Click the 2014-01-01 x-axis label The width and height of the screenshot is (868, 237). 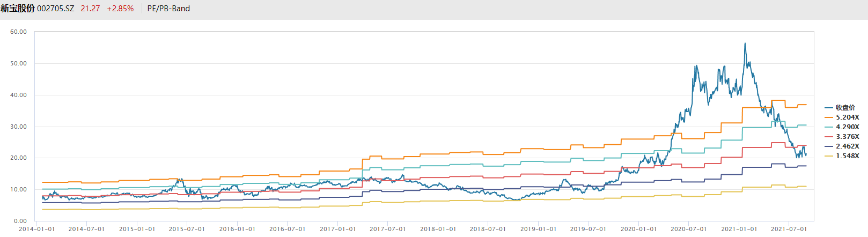point(36,229)
